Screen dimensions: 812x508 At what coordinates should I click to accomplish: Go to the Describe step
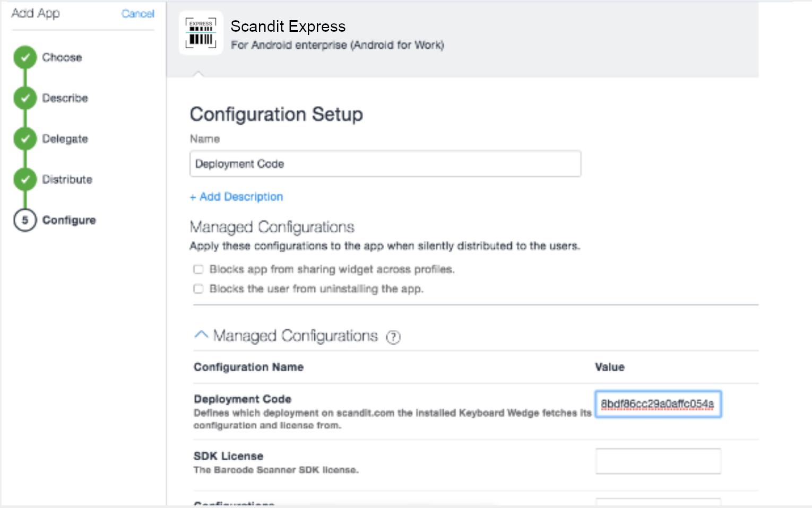click(65, 98)
